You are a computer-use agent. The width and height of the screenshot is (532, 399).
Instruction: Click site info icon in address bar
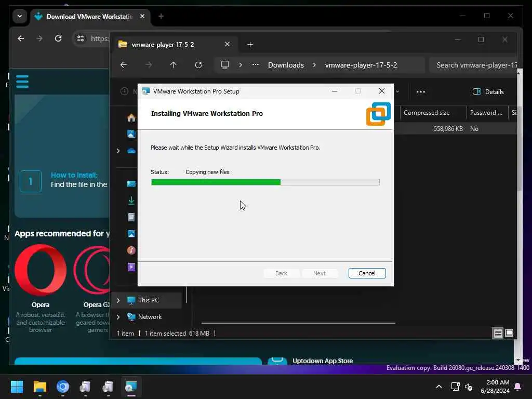81,38
